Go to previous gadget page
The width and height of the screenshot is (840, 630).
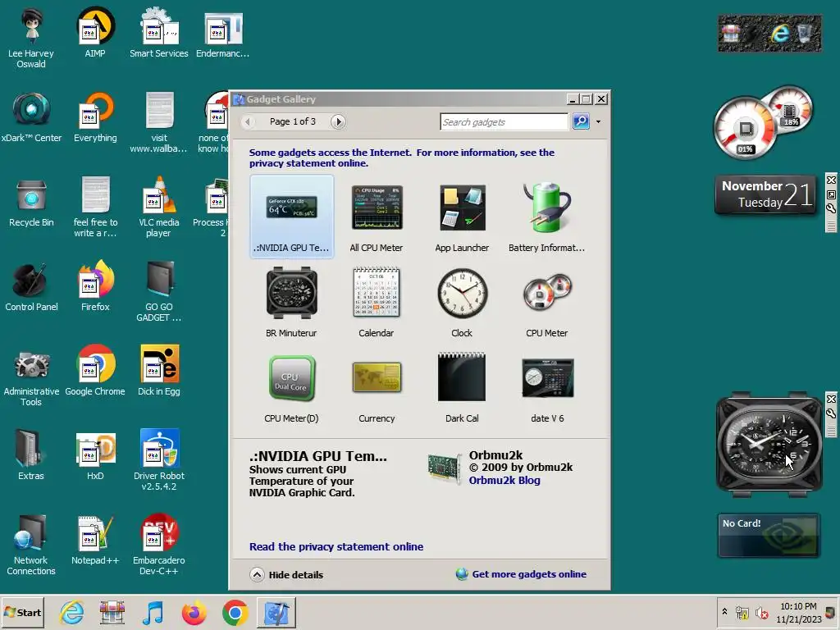coord(248,121)
